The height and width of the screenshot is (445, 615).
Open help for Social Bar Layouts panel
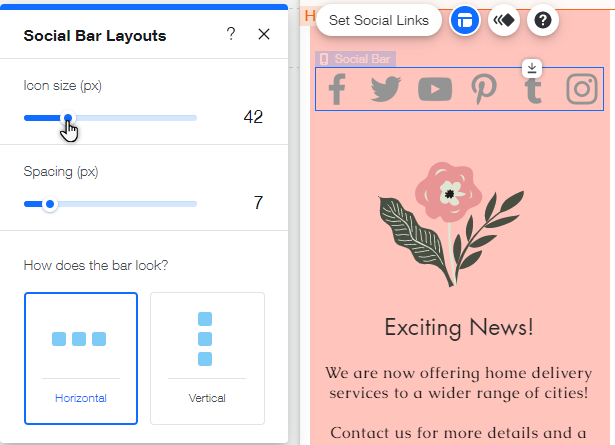(231, 34)
